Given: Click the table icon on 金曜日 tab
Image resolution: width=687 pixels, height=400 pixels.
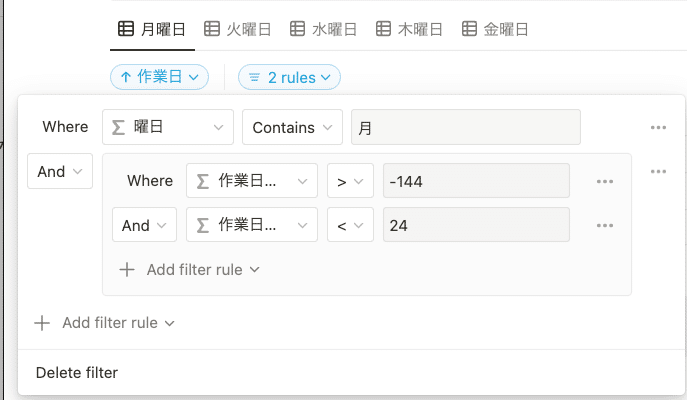Looking at the screenshot, I should [470, 30].
